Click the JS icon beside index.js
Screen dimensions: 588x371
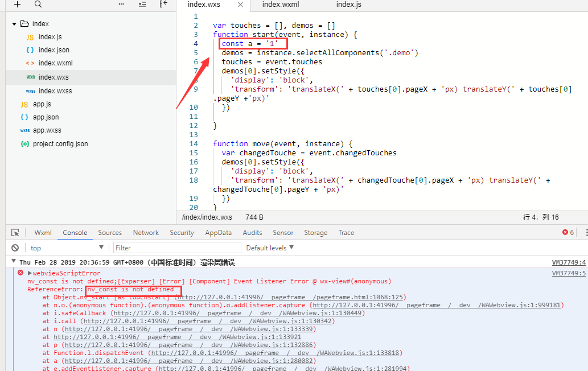coord(30,37)
